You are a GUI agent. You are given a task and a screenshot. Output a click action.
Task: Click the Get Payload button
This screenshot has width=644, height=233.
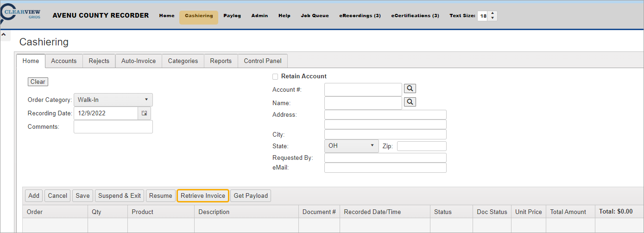(251, 195)
